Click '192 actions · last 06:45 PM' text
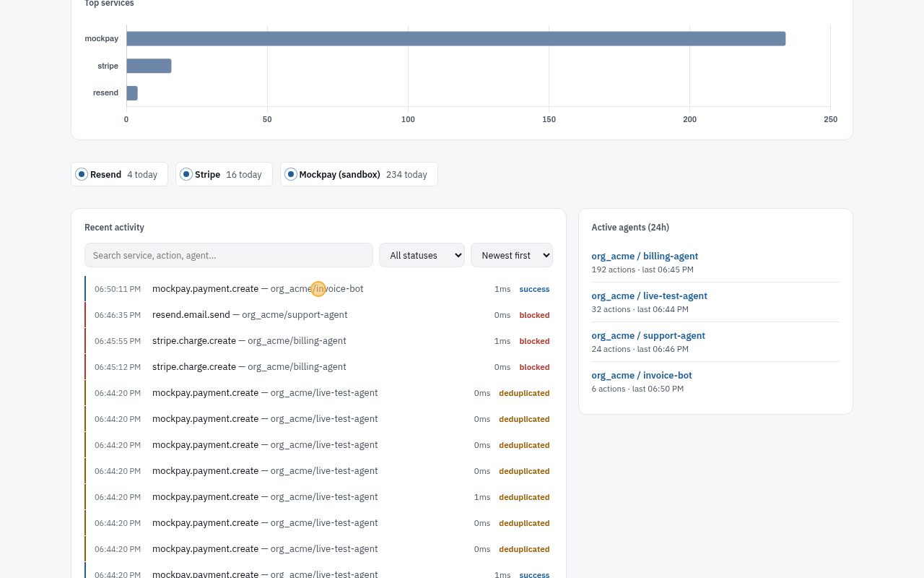Viewport: 924px width, 578px height. [x=642, y=269]
